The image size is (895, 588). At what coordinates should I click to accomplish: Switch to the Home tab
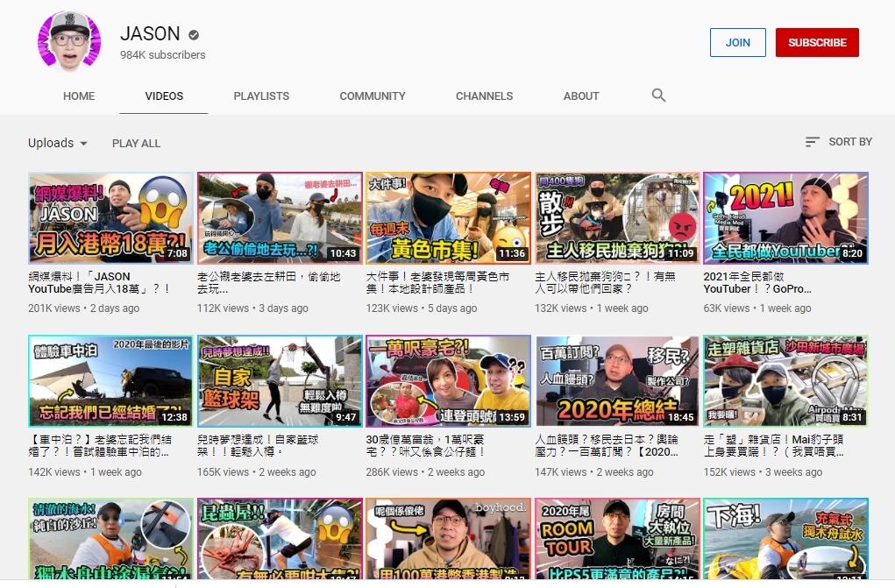tap(79, 96)
